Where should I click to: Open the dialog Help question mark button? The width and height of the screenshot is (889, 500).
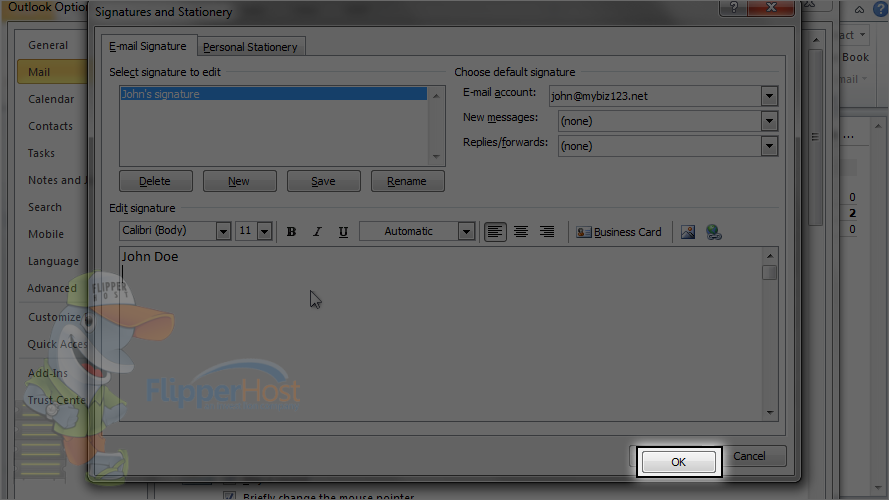(x=733, y=7)
